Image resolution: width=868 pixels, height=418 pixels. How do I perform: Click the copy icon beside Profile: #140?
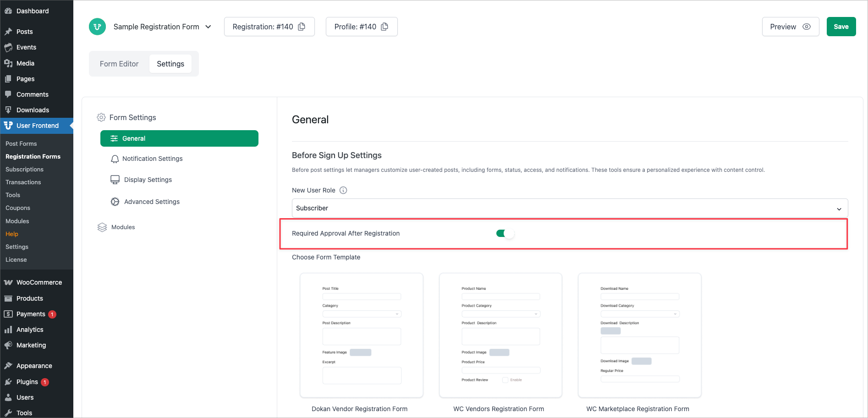[384, 27]
